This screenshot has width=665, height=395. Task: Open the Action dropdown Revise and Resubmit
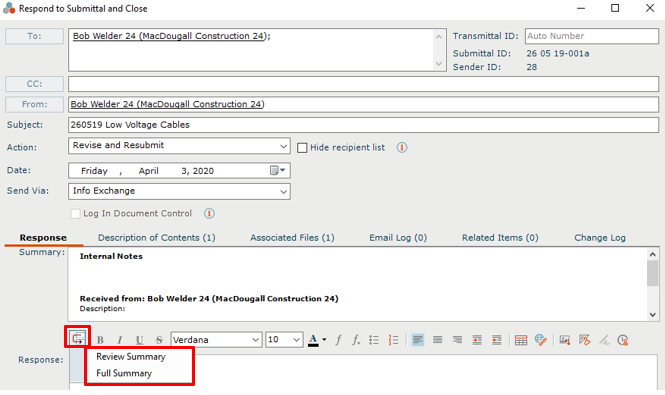[x=179, y=146]
